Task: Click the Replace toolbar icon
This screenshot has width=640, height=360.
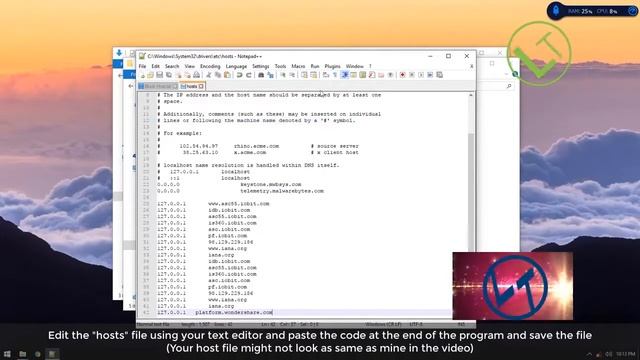Action: coord(270,75)
